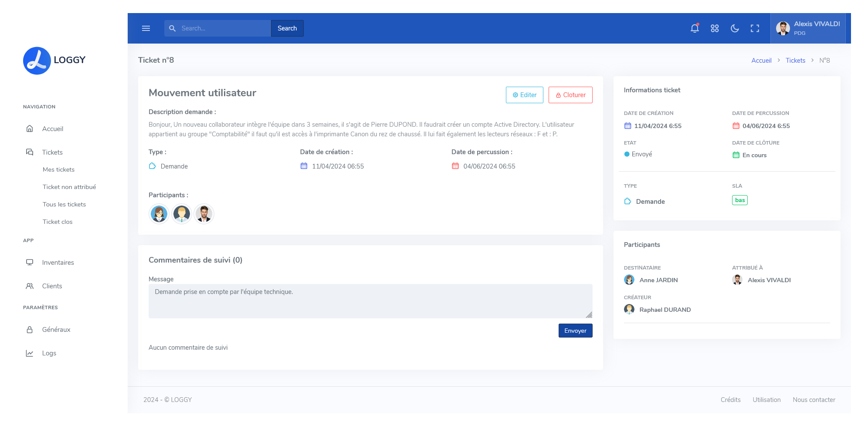Follow the Tickets breadcrumb link
Screen dimensions: 868x429
(795, 61)
